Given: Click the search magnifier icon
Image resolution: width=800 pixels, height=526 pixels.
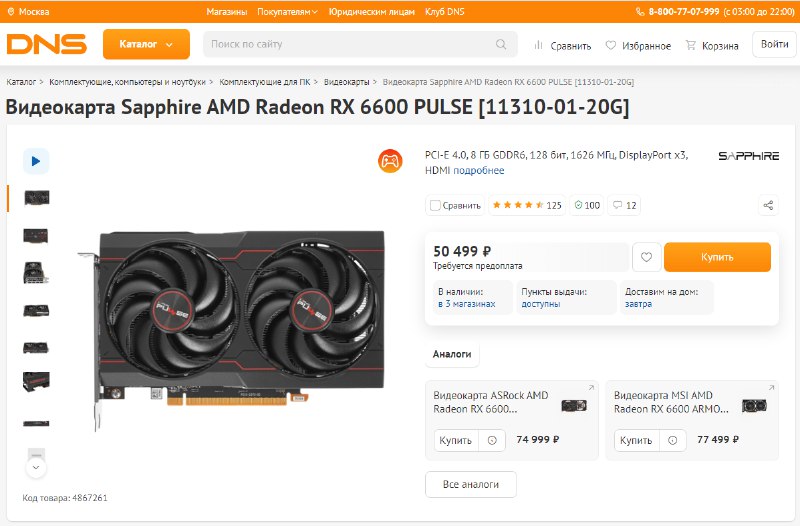Looking at the screenshot, I should pos(501,44).
